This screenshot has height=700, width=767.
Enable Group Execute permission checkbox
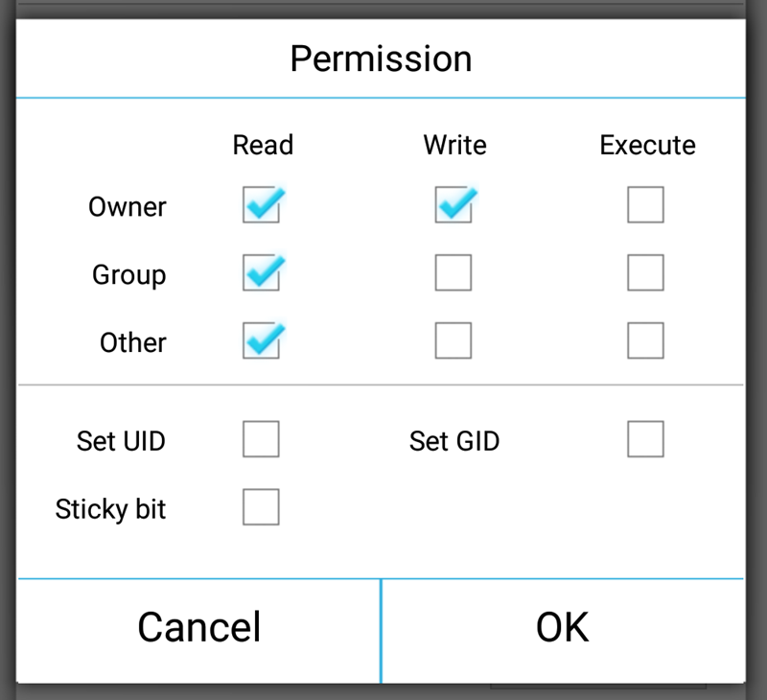tap(645, 273)
